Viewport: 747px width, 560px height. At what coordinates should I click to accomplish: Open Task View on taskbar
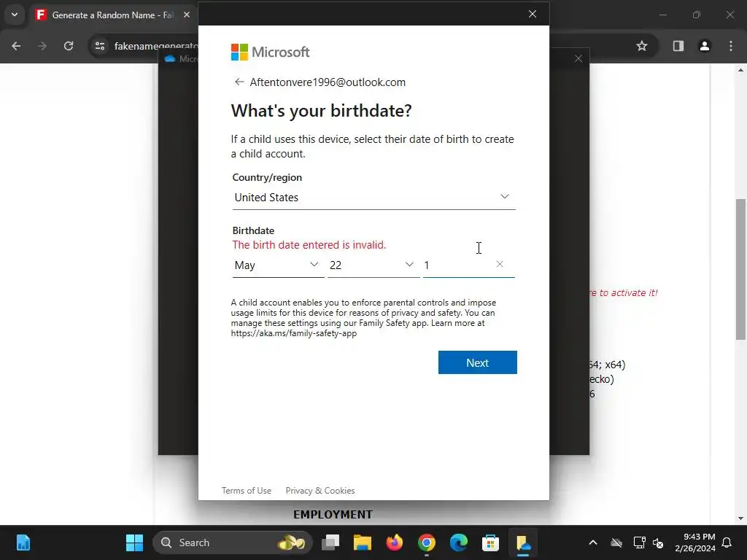(330, 542)
